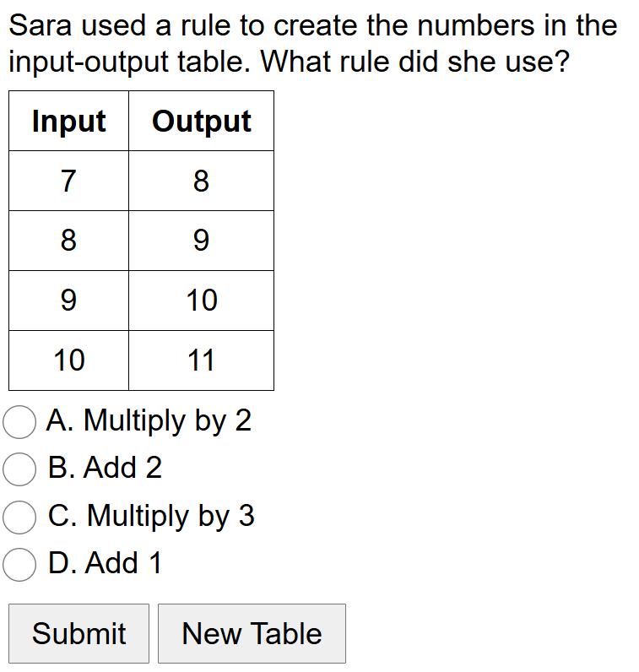Pick the radio circle for Multiply by 3
The height and width of the screenshot is (672, 639).
coord(19,517)
